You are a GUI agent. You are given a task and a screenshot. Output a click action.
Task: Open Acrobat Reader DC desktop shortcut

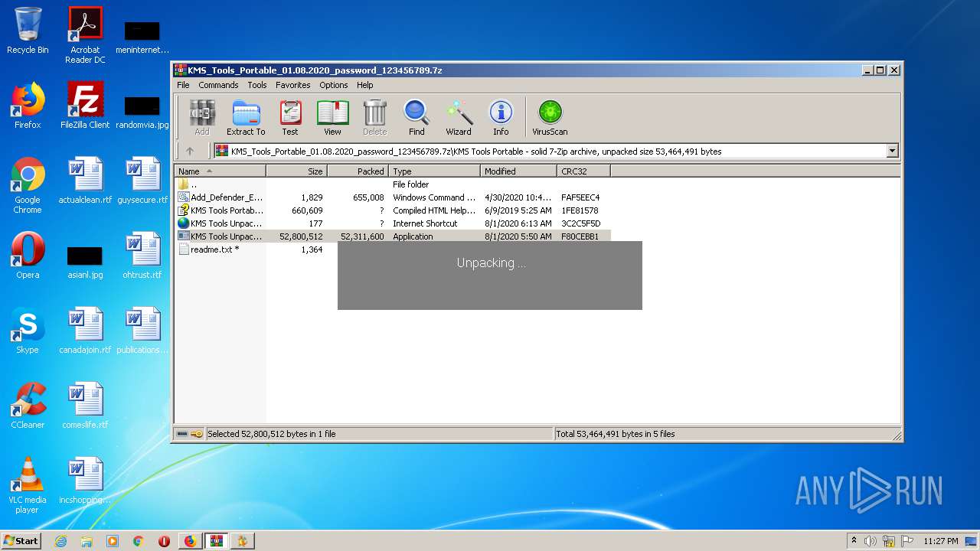pos(85,35)
